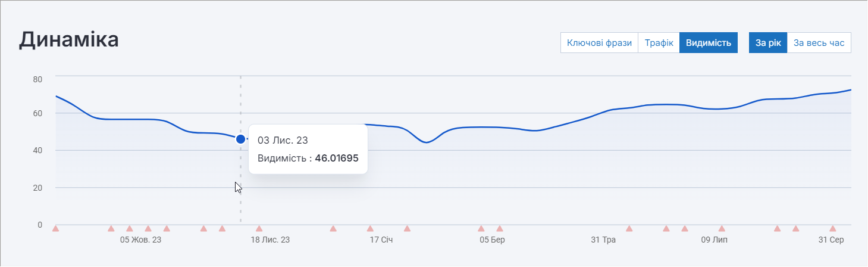Switch to the Ключові фрази tab

599,43
